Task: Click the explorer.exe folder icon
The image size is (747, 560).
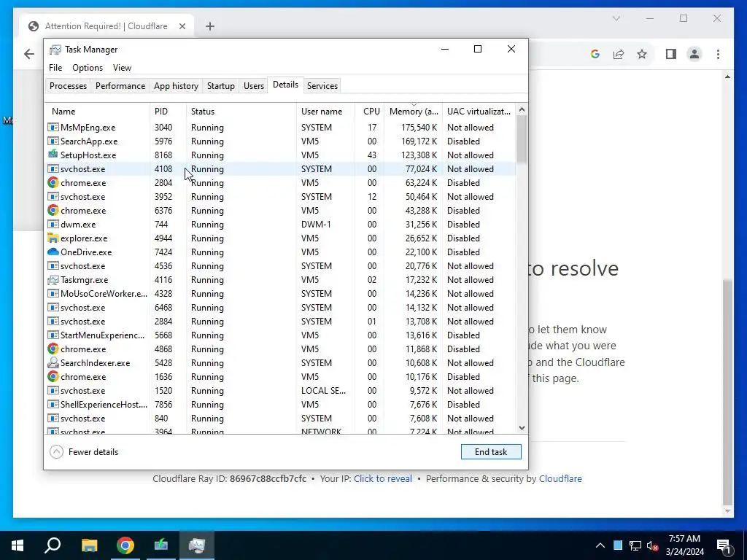Action: (53, 238)
